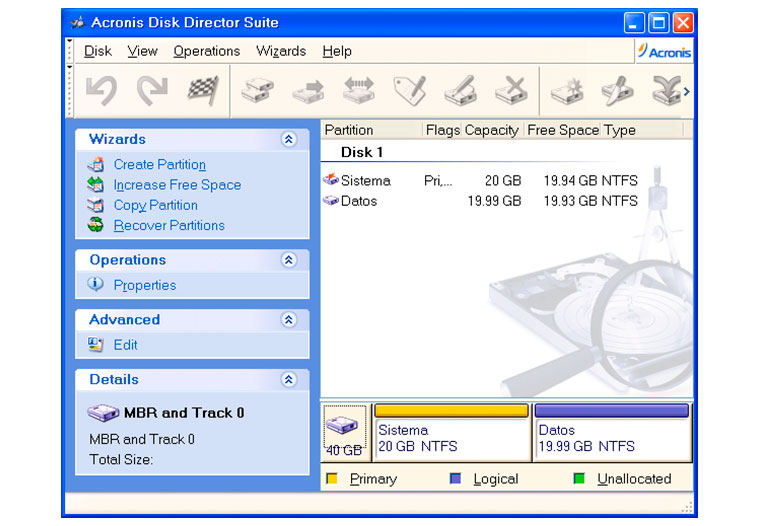Image resolution: width=760 pixels, height=526 pixels.
Task: Click the MBR and Track 0 disk icon
Action: click(103, 413)
